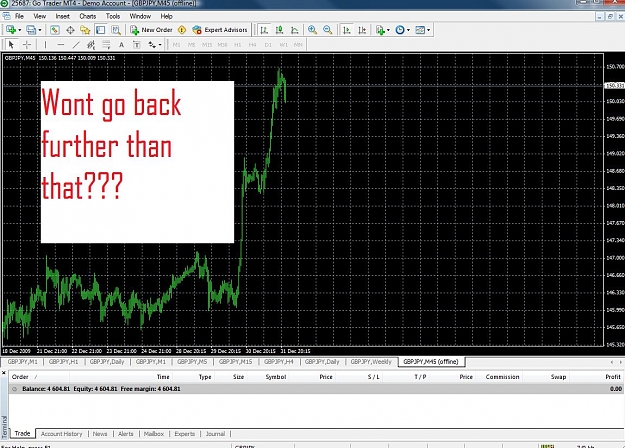Screen dimensions: 625x448
Task: Open the Indicators list icon
Action: click(380, 30)
